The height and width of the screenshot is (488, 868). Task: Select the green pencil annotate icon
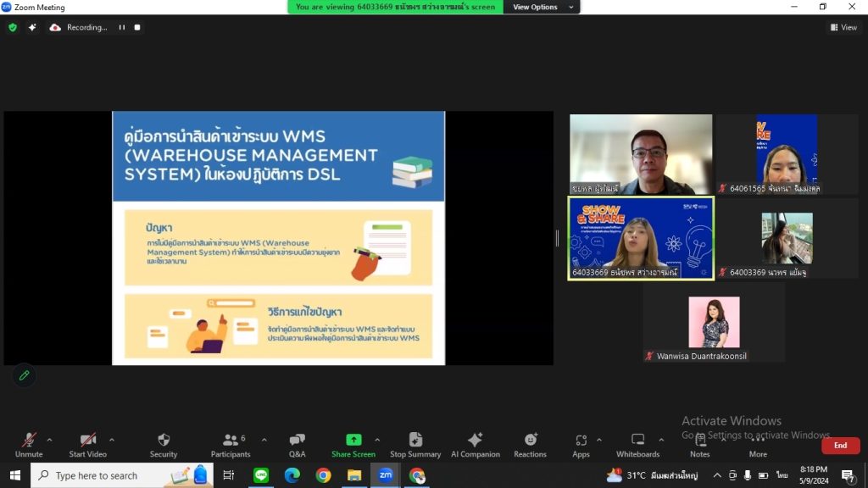tap(24, 375)
